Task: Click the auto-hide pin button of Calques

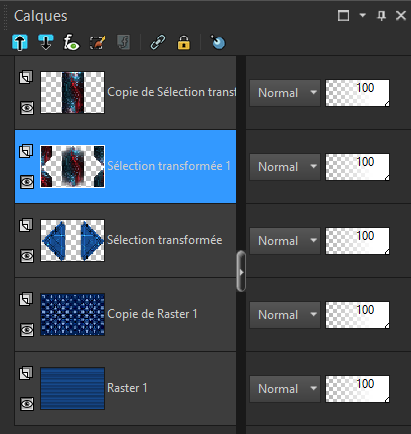Action: pyautogui.click(x=381, y=15)
